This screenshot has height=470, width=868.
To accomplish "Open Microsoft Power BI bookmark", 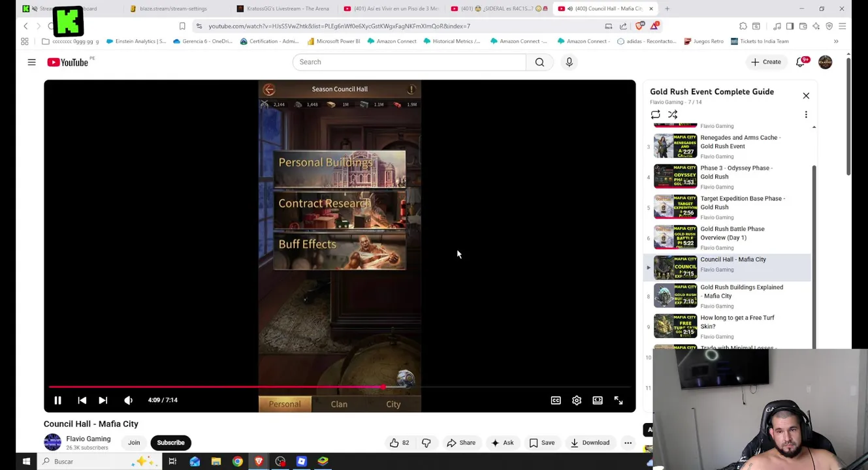I will (x=333, y=41).
